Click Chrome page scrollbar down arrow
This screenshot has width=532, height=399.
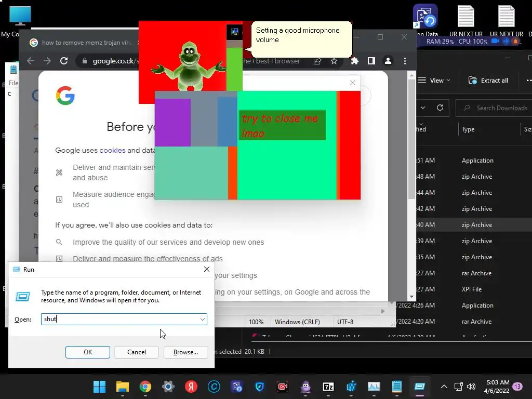point(411,297)
